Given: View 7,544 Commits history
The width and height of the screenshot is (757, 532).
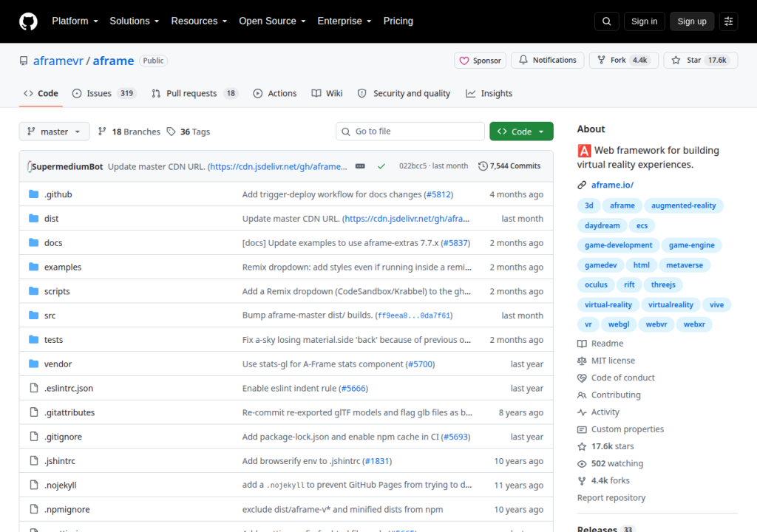Looking at the screenshot, I should (509, 166).
